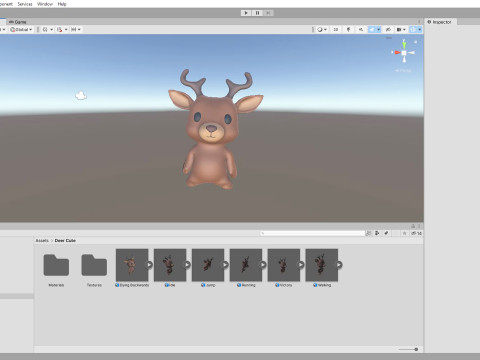The height and width of the screenshot is (360, 480).
Task: Expand the Walking asset sub-items arrow
Action: (x=339, y=265)
